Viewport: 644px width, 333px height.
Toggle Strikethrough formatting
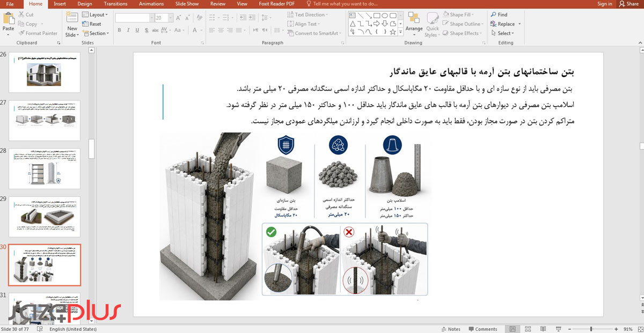155,30
